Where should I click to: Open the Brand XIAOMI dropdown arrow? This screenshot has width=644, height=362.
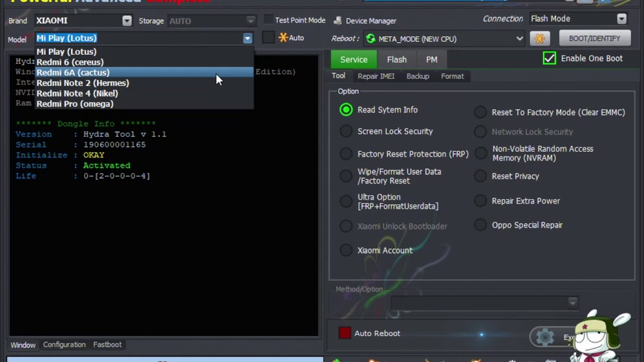(x=127, y=21)
